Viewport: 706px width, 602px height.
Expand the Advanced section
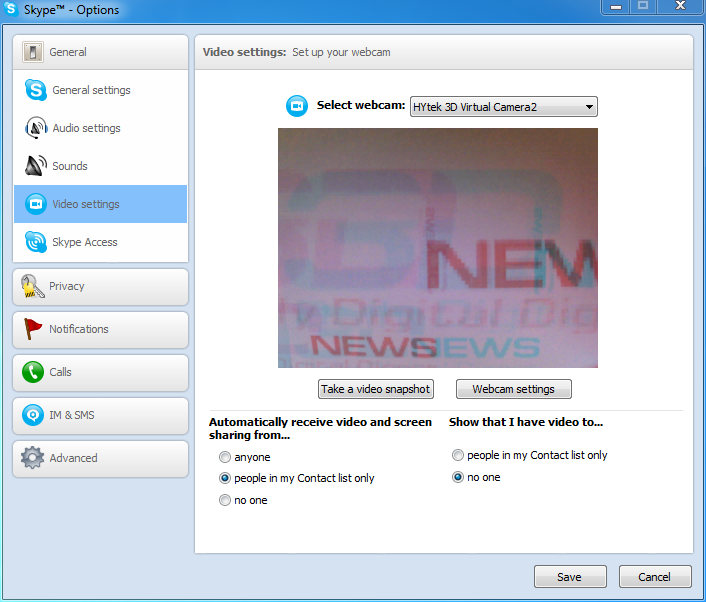(100, 458)
